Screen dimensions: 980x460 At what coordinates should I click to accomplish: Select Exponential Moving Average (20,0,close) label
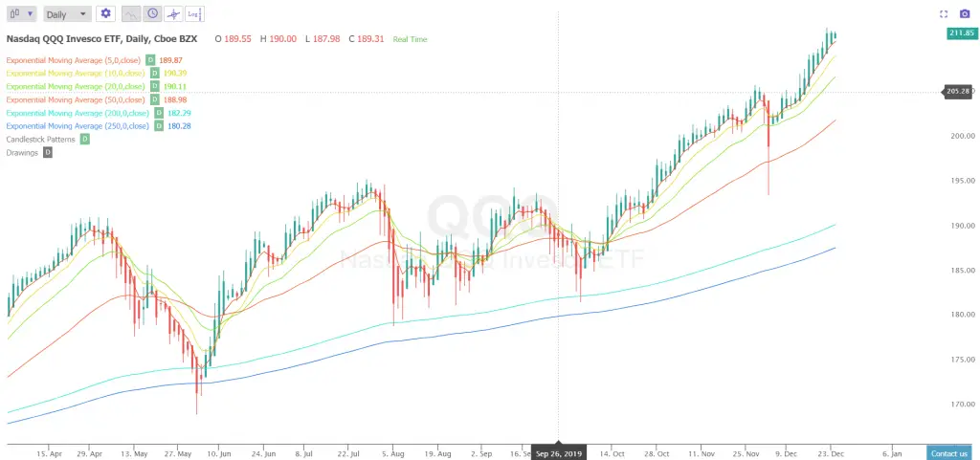(x=76, y=86)
